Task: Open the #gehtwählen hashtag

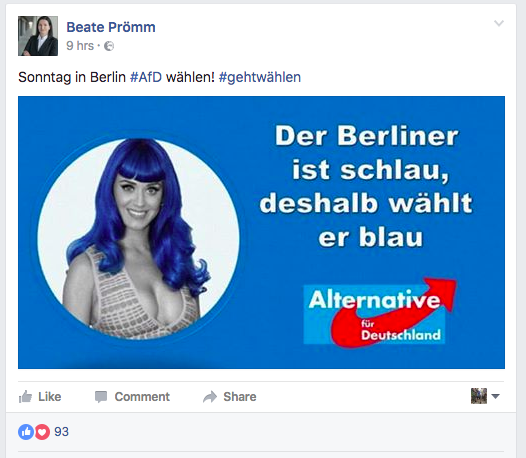Action: (260, 78)
